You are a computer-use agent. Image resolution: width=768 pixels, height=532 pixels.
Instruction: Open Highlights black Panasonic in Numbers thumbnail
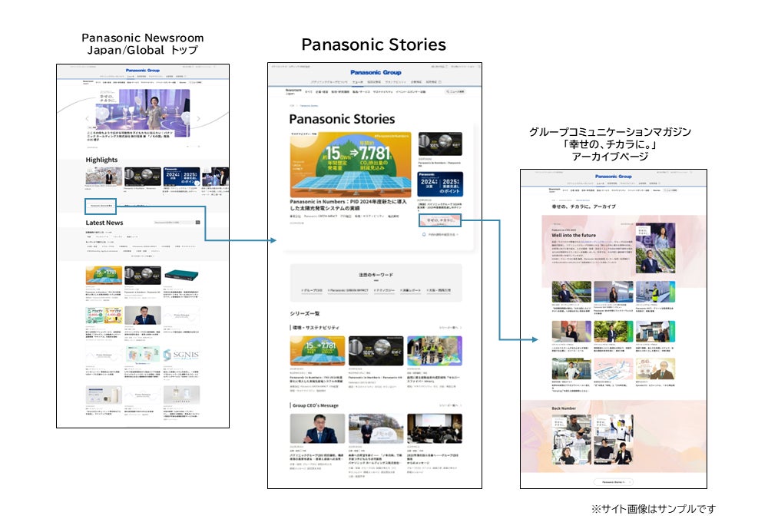coord(143,176)
